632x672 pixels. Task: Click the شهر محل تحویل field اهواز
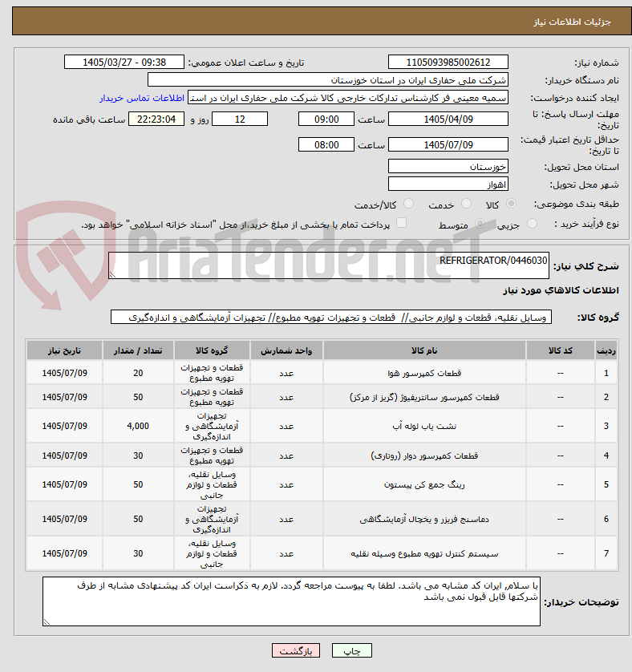click(x=448, y=184)
